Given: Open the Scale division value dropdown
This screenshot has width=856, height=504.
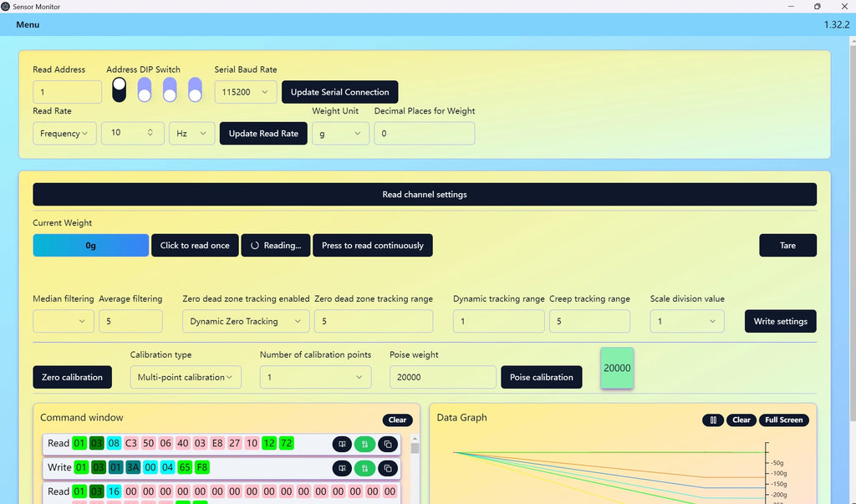Looking at the screenshot, I should [687, 321].
